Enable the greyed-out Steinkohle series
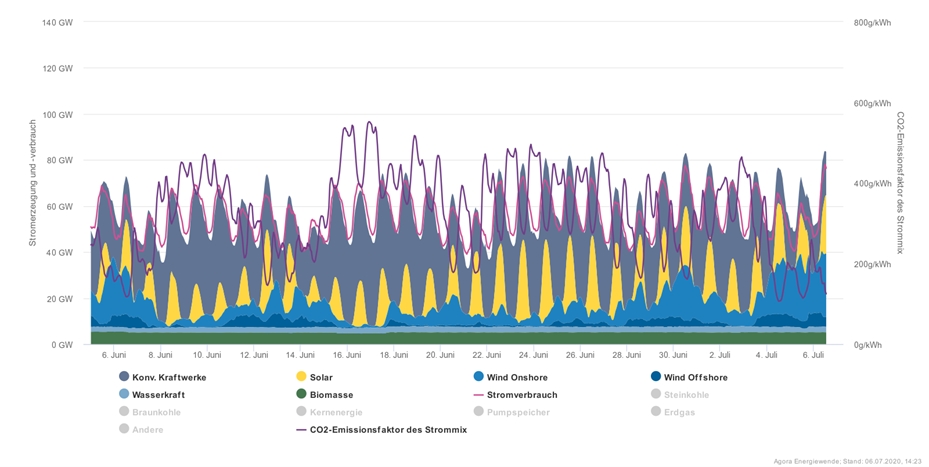The image size is (929, 467). (685, 394)
